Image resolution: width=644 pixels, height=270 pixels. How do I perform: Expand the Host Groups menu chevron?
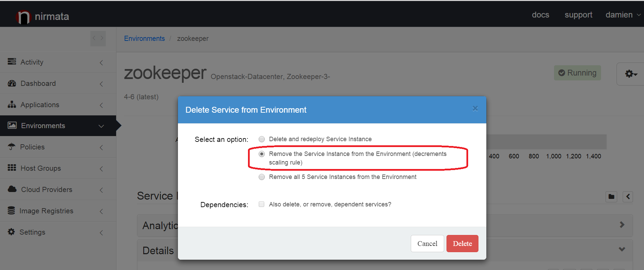(101, 169)
